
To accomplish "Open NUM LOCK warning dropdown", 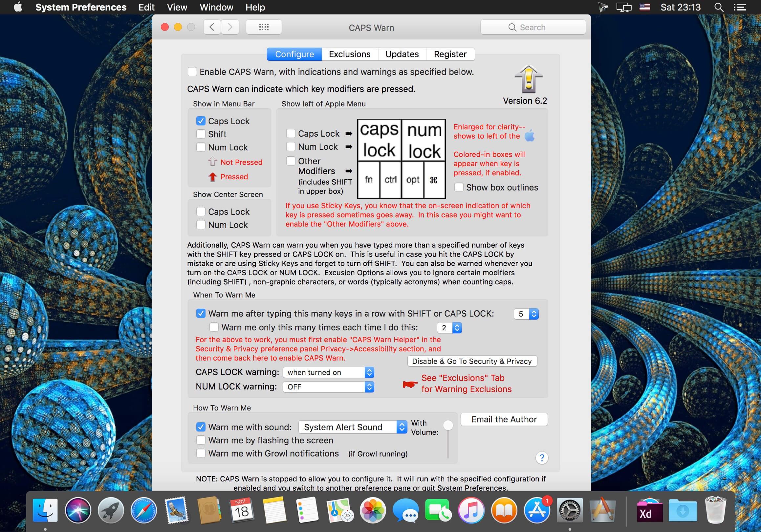I will click(x=328, y=387).
